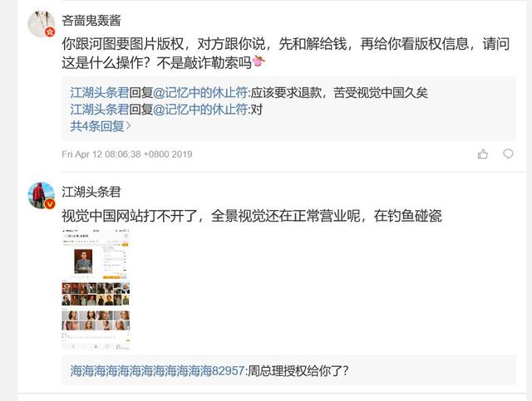This screenshot has width=532, height=401.
Task: Open 江湖头条君 profile avatar
Action: (x=41, y=196)
